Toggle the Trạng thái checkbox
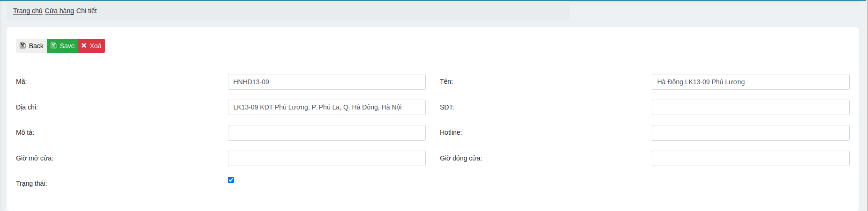Screen dimensions: 868x211 pos(231,180)
